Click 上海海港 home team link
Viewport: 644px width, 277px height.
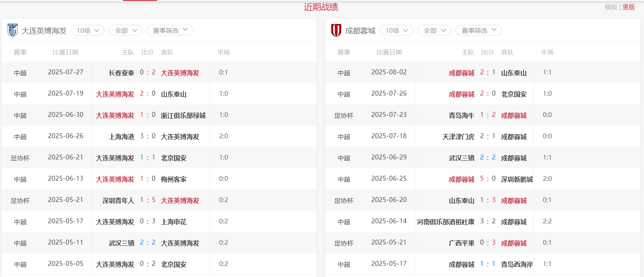point(121,137)
